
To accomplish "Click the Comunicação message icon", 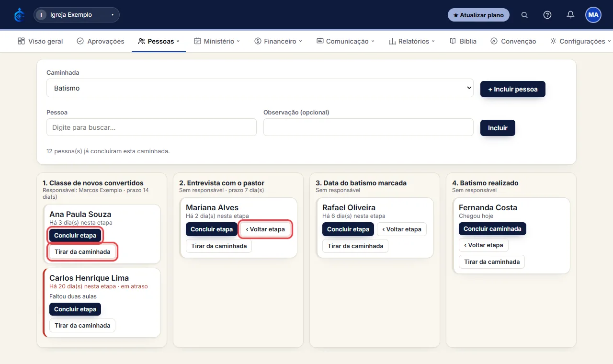I will [x=320, y=41].
